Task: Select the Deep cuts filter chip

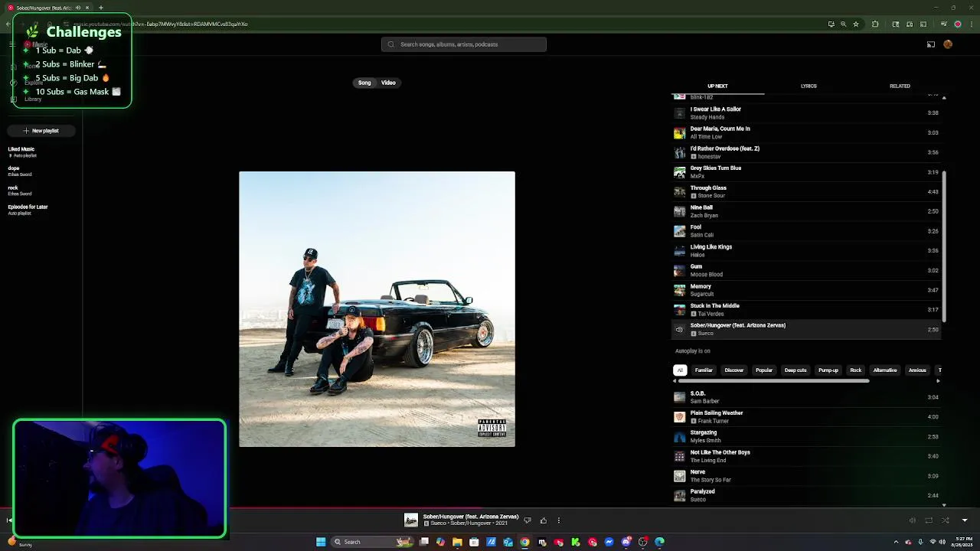Action: click(795, 370)
